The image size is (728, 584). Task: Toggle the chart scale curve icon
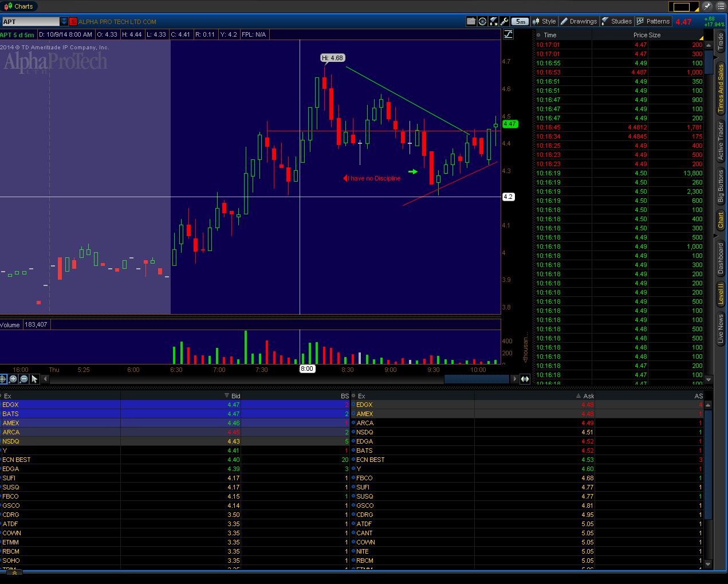click(x=508, y=34)
